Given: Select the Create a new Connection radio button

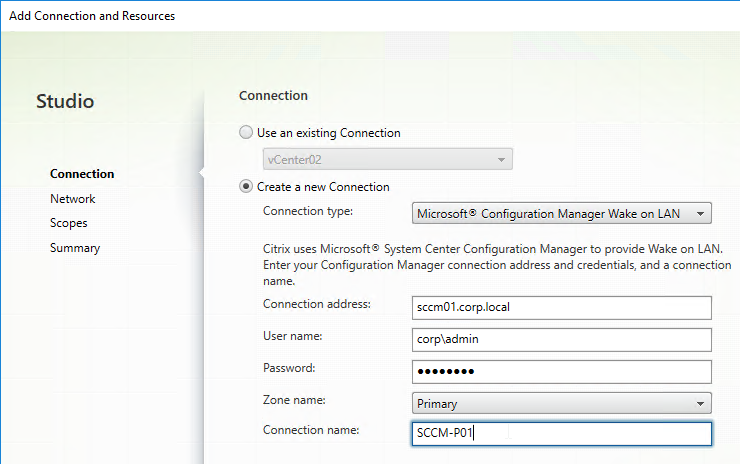Looking at the screenshot, I should (245, 186).
